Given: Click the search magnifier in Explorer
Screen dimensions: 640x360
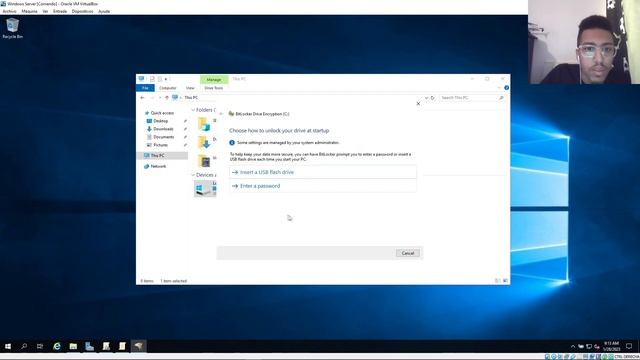Looking at the screenshot, I should pos(501,98).
